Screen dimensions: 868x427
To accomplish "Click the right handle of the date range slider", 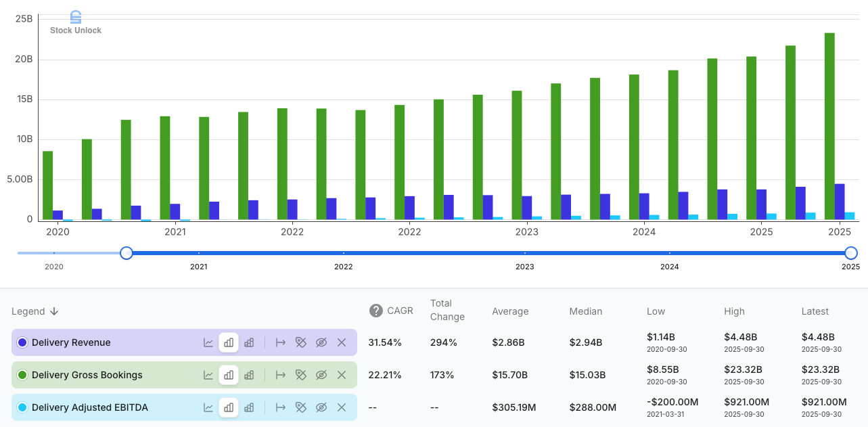I will [851, 253].
